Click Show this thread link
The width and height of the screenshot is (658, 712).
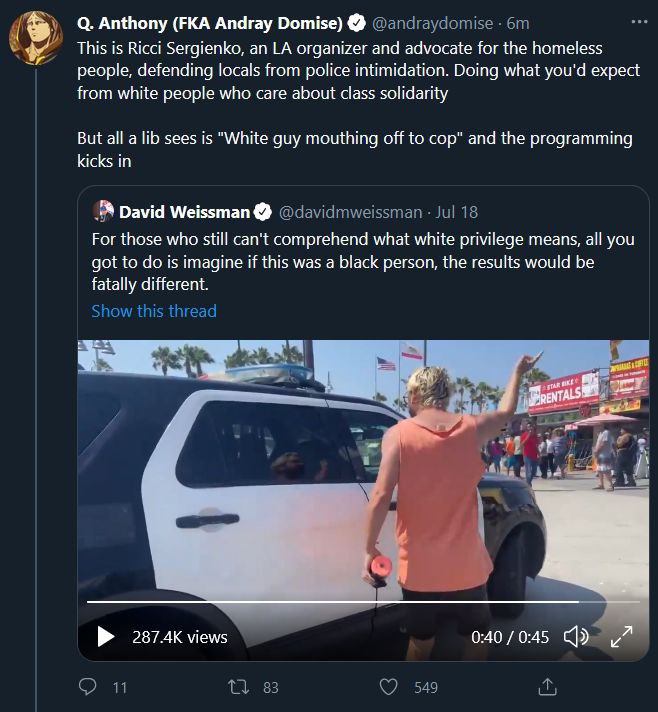click(154, 311)
